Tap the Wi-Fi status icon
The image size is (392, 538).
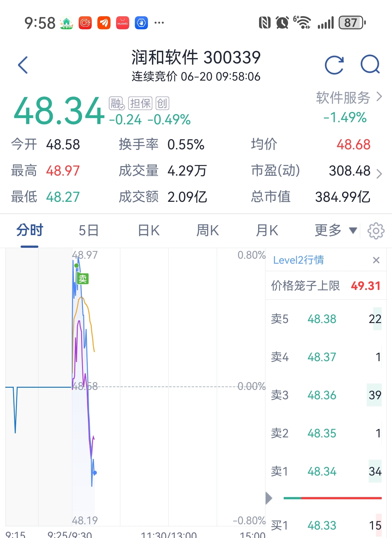click(x=302, y=22)
